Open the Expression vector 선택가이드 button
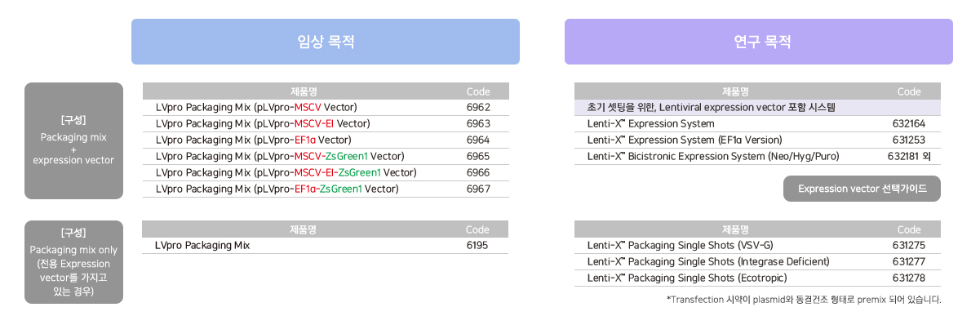 (862, 189)
